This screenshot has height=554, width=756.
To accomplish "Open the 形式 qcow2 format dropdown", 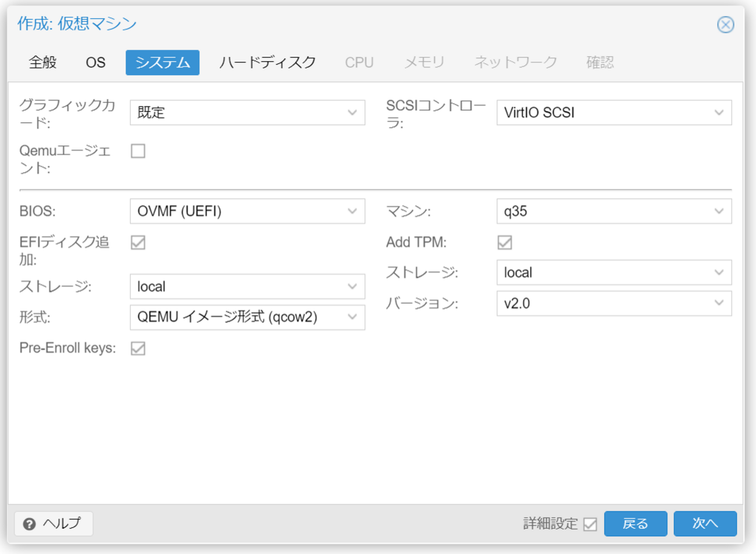I will (x=247, y=317).
